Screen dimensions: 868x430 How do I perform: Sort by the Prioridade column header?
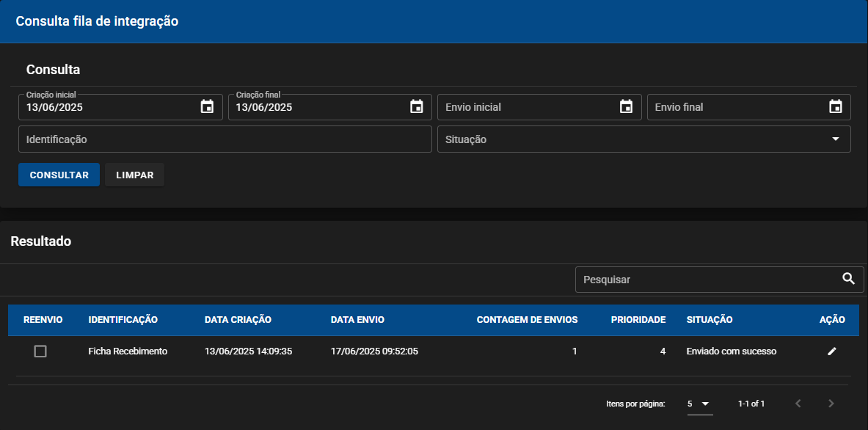[638, 320]
